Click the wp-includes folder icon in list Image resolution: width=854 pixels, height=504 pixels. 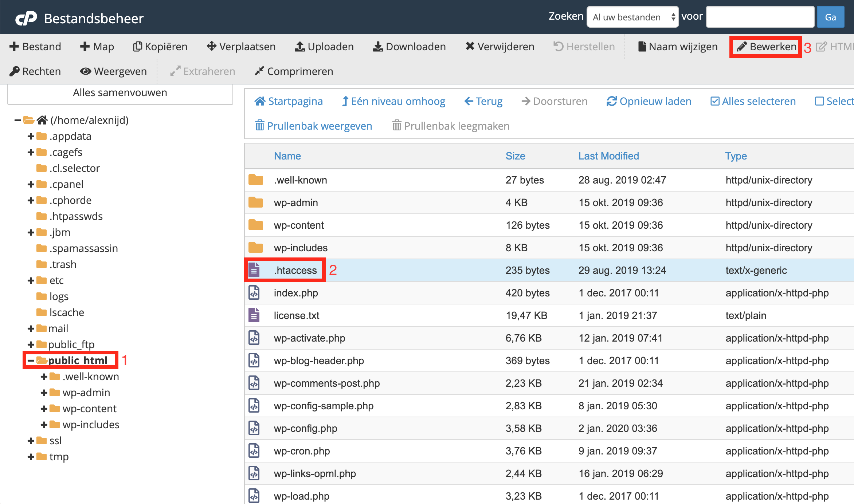click(256, 248)
